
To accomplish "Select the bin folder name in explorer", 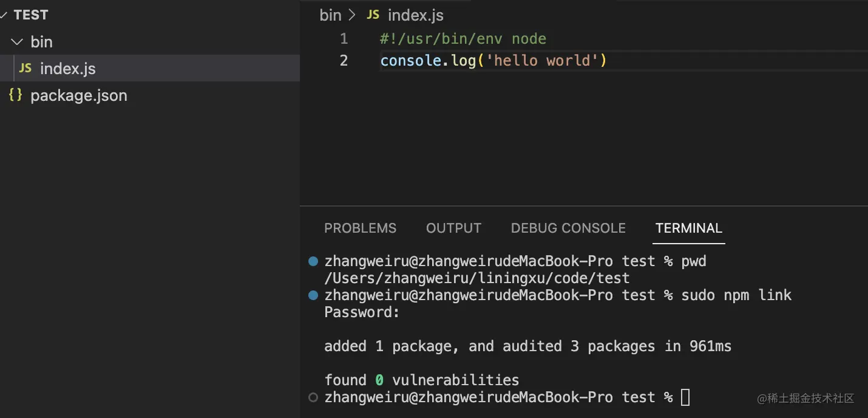I will pos(42,42).
